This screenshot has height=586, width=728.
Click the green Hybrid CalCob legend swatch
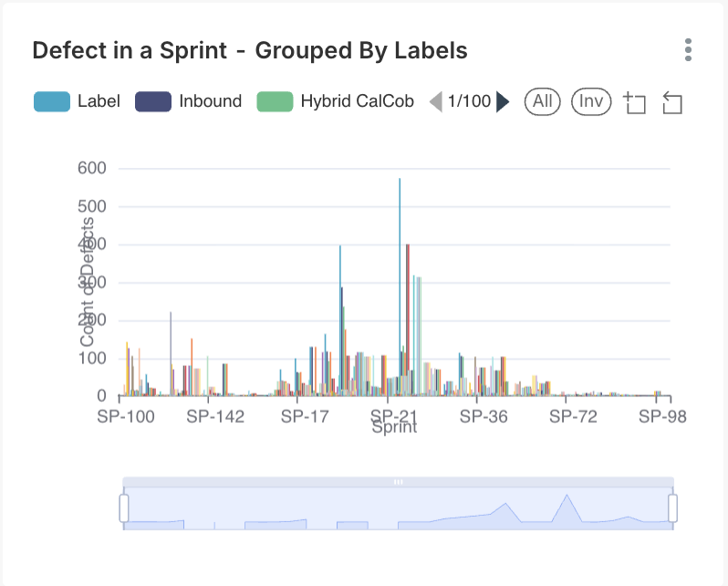275,101
